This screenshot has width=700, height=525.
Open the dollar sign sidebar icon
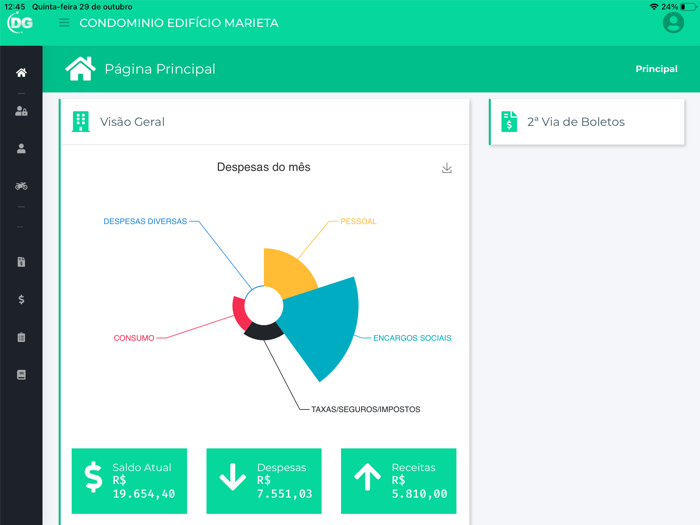coord(21,299)
